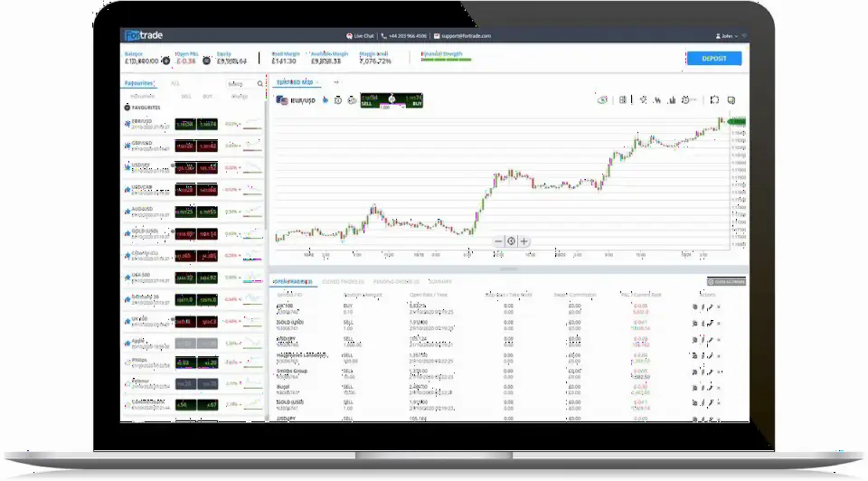Open the indicators icon in the chart toolbar

pos(657,99)
